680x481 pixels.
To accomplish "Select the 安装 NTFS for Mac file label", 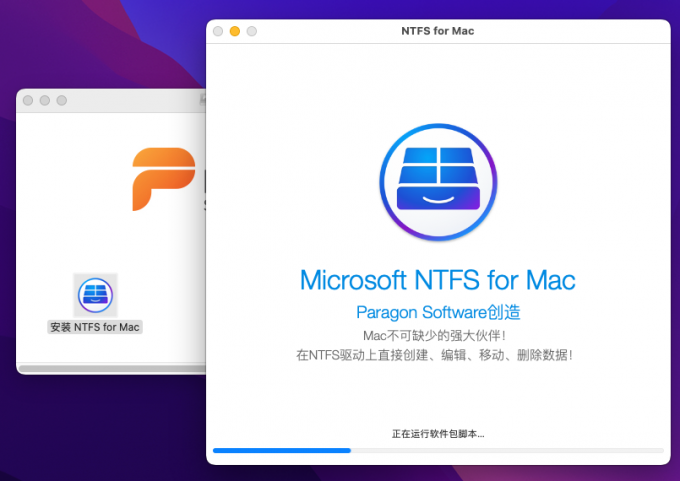I will [x=95, y=327].
